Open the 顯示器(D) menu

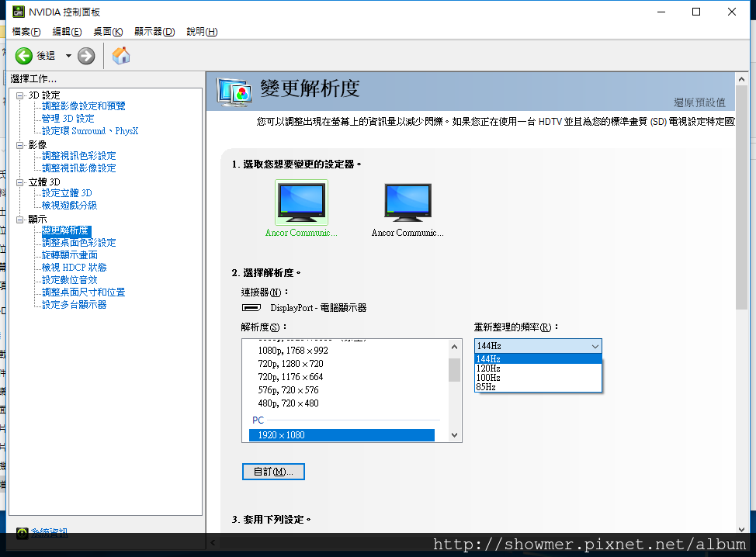(154, 32)
